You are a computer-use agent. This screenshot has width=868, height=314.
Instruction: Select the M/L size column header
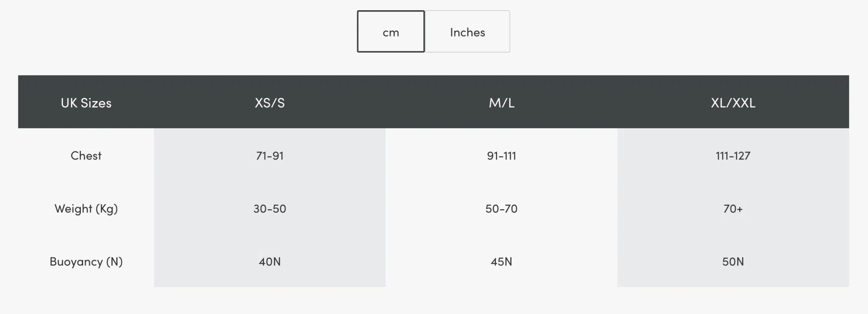[501, 103]
